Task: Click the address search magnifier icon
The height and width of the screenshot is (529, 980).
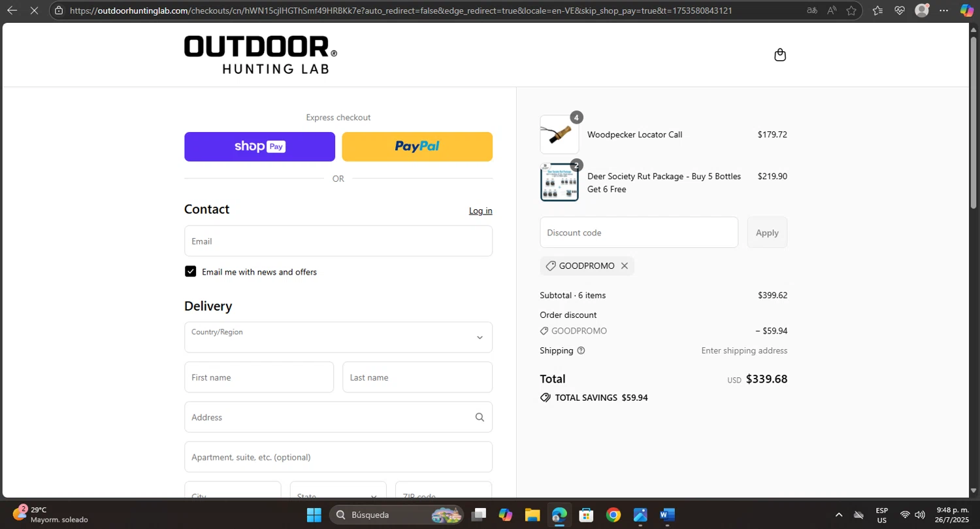Action: point(480,417)
